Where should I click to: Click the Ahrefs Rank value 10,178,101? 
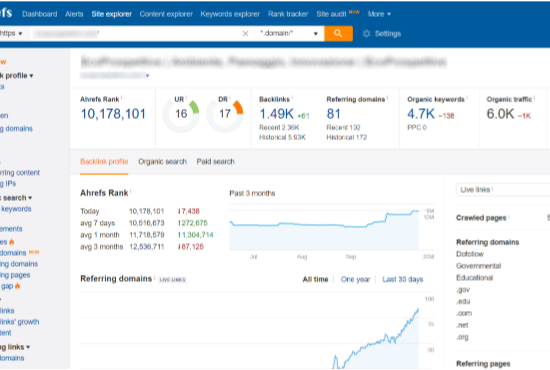[x=113, y=114]
